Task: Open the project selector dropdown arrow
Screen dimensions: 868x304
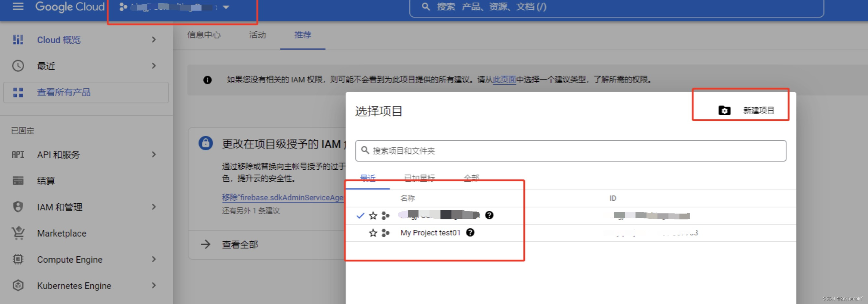Action: (x=226, y=7)
